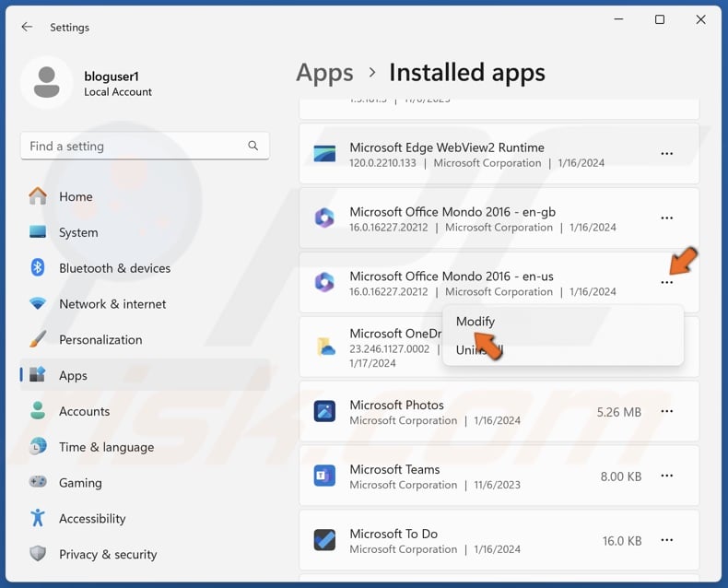
Task: Click the Edge WebView2 Runtime app icon
Action: (x=324, y=154)
